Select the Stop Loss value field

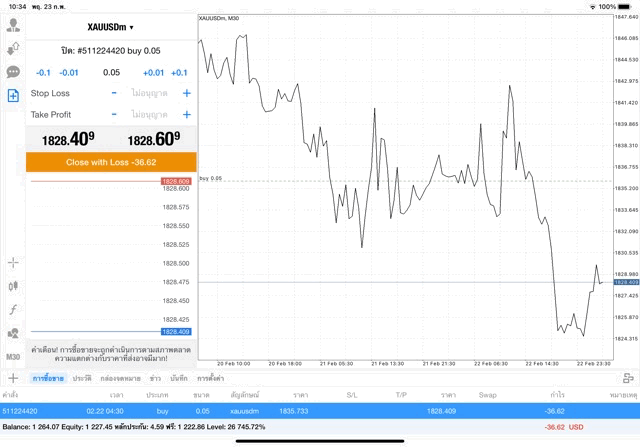coord(149,93)
